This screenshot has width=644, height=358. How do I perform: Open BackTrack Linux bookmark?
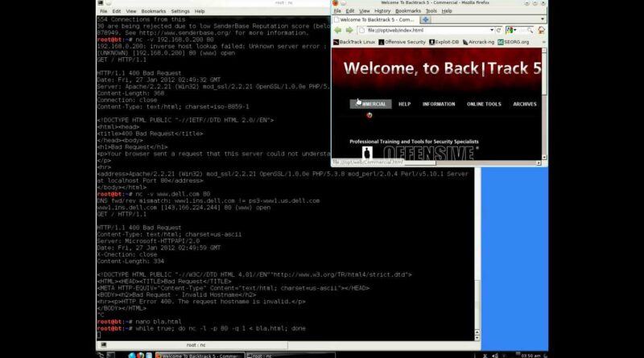click(354, 42)
